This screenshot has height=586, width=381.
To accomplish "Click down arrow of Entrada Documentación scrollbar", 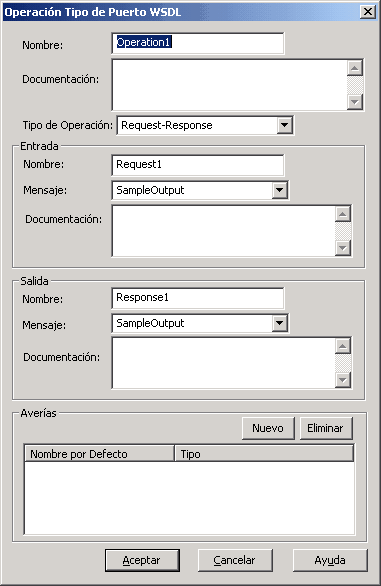I will (342, 247).
